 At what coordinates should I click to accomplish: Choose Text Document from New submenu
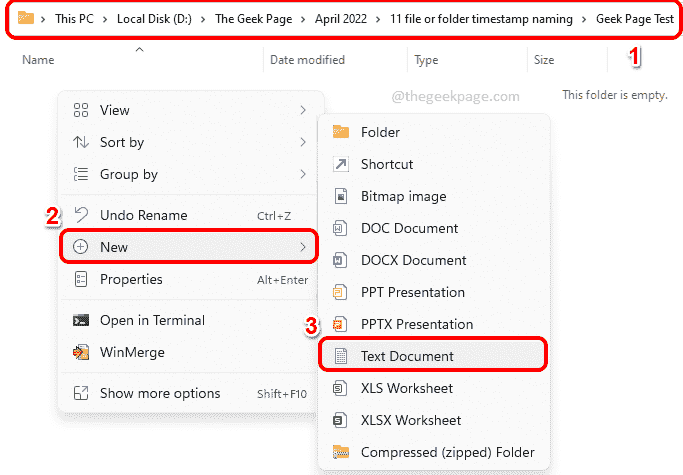(x=407, y=356)
